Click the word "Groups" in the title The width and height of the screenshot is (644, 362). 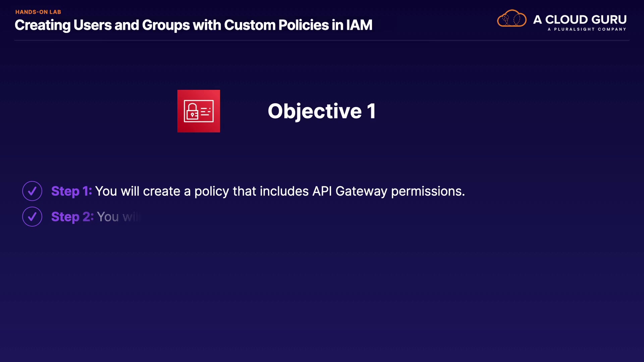pos(166,25)
